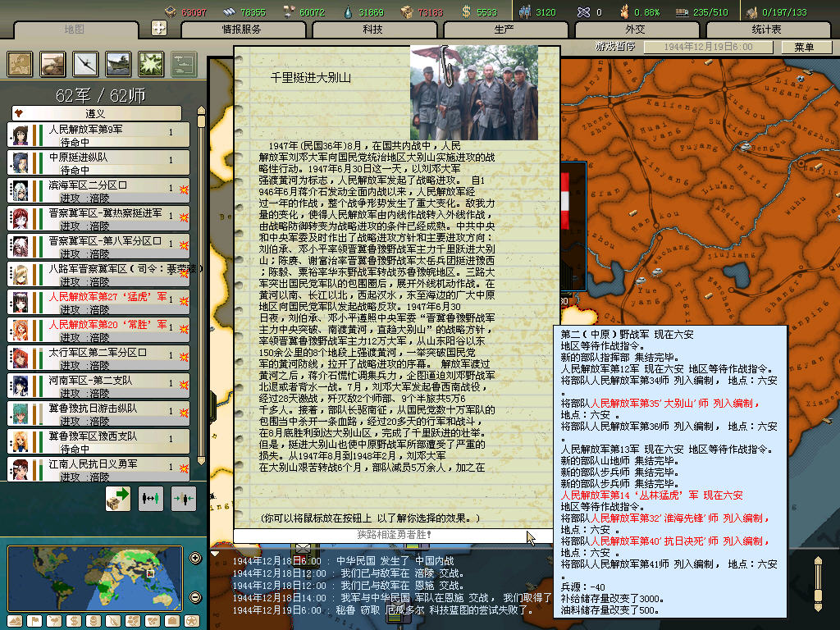Click the plus icon beside the map tab

pyautogui.click(x=159, y=28)
